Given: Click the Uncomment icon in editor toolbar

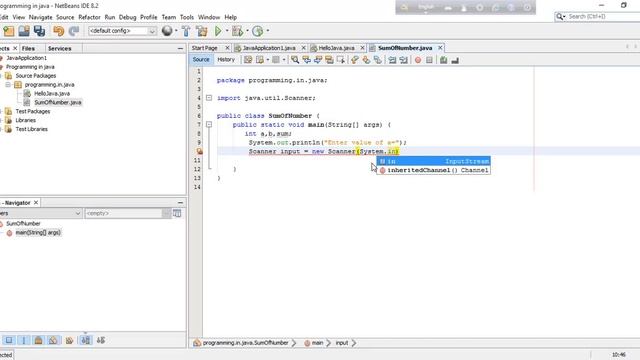Looking at the screenshot, I should [455, 60].
